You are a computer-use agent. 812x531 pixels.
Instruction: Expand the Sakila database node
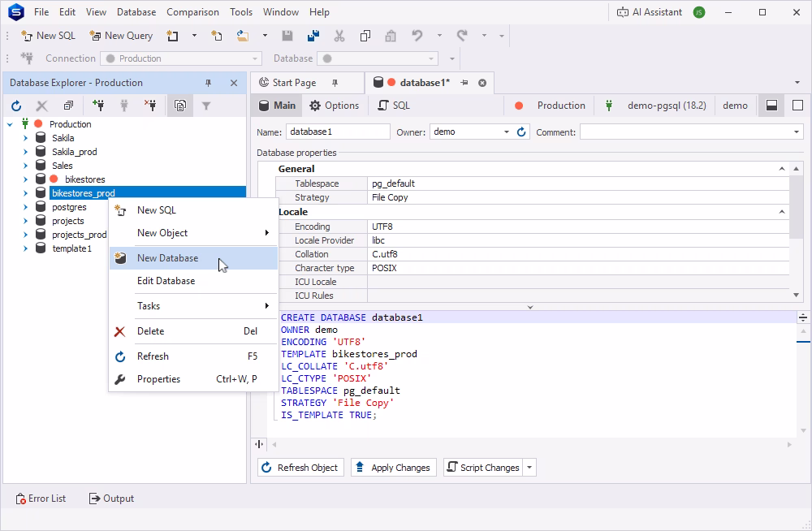point(25,138)
